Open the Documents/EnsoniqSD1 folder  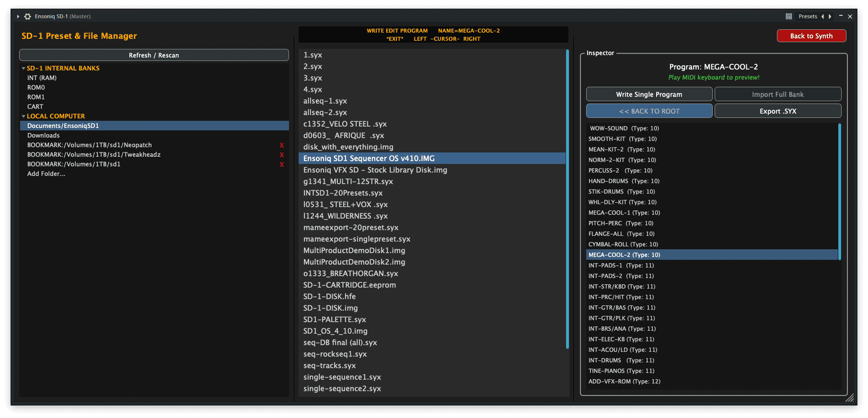tap(154, 126)
